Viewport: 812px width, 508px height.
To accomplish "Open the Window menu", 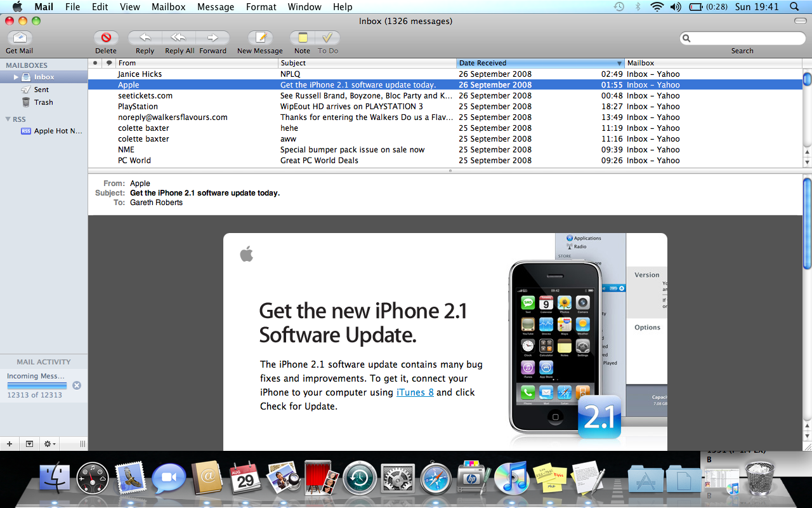I will click(x=304, y=7).
